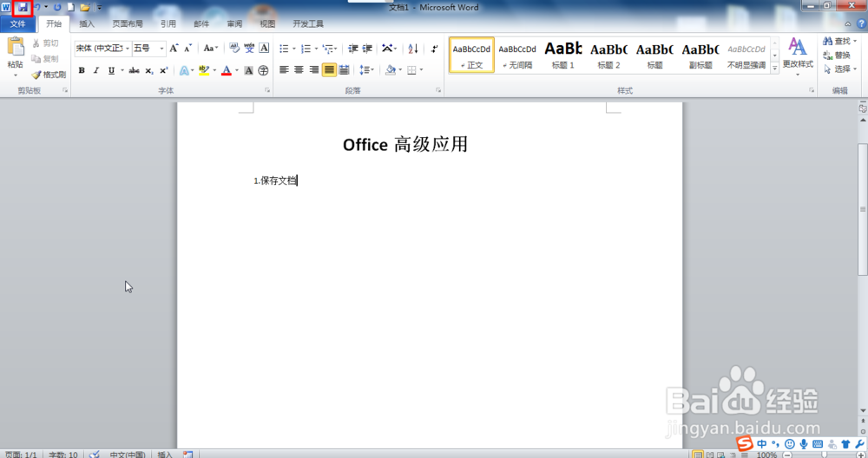
Task: Create a new document via the quick access icon
Action: pos(71,7)
